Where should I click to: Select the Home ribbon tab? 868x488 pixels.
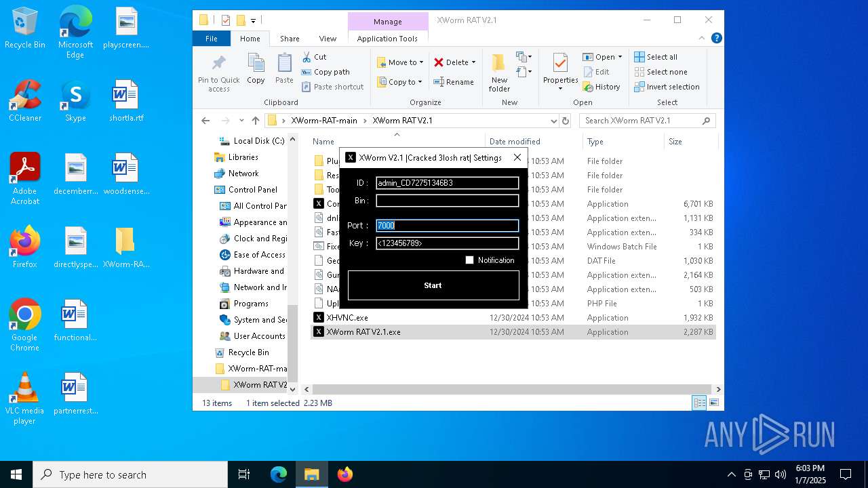pos(250,39)
